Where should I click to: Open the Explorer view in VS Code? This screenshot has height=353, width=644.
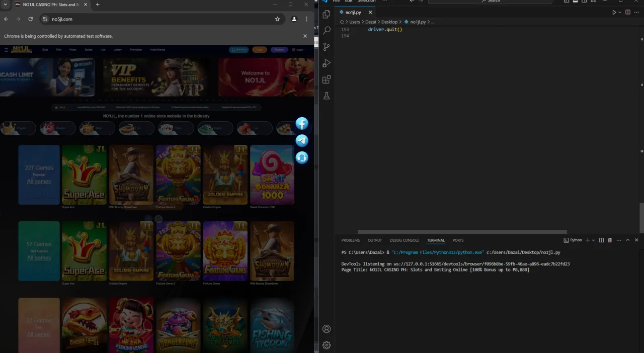tap(327, 14)
